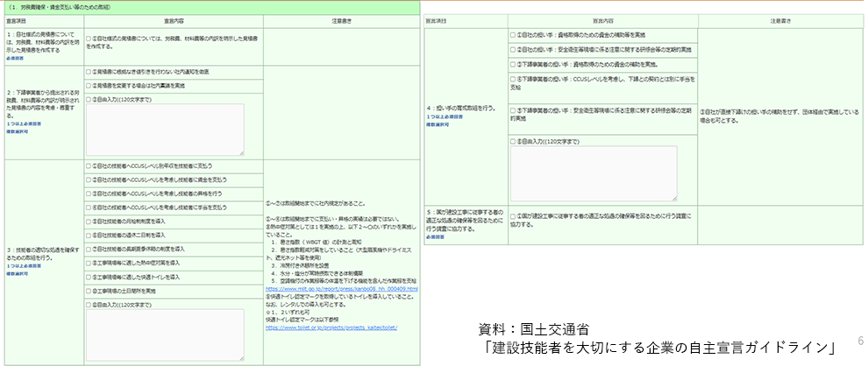The width and height of the screenshot is (868, 366).
Task: Tick 見積書に根拠なき値引きを行わない checkbox
Action: coord(89,71)
